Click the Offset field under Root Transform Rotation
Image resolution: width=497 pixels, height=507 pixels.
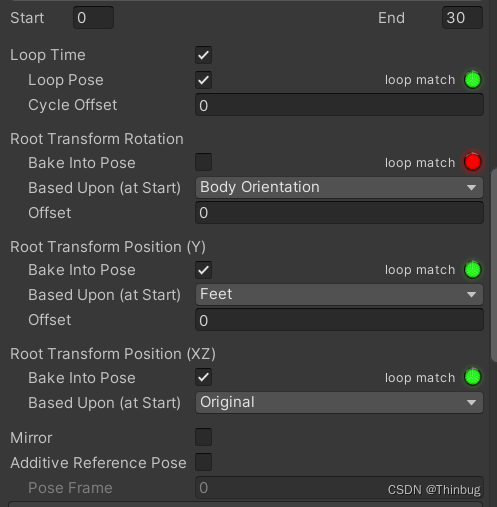tap(339, 212)
